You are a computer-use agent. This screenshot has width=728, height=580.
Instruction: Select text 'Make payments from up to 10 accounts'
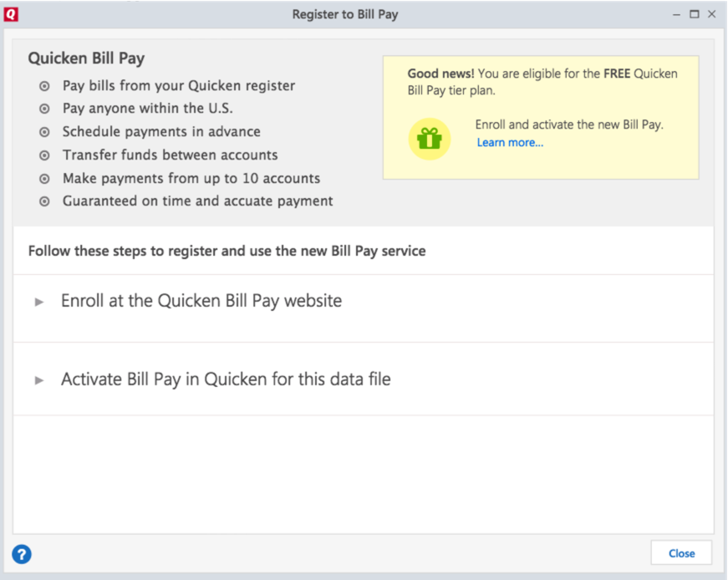(x=191, y=178)
